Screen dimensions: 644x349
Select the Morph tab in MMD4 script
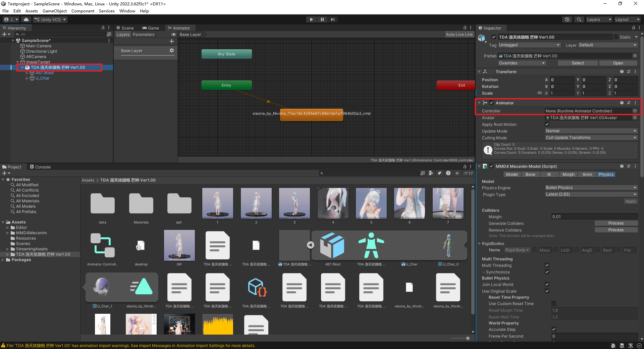click(568, 174)
